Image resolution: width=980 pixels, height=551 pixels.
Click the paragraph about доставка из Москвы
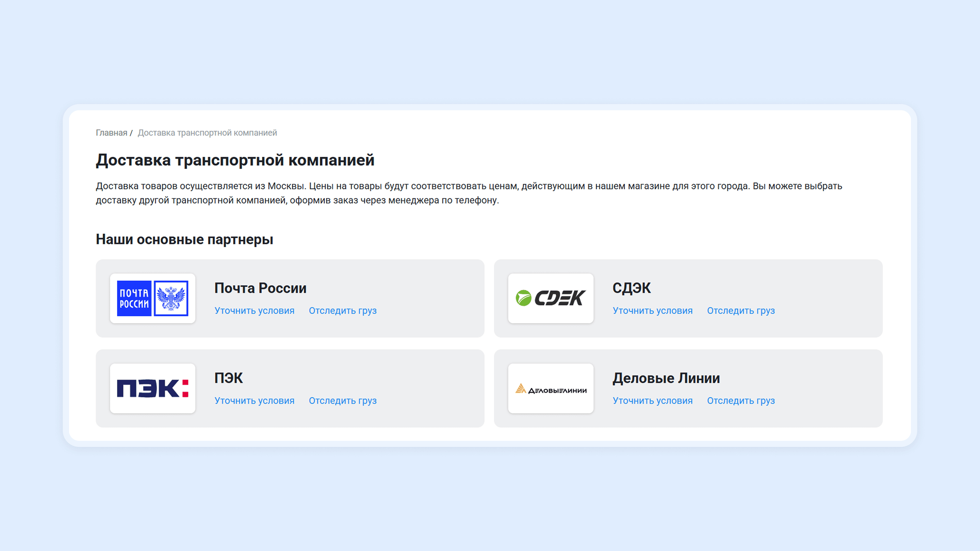pyautogui.click(x=469, y=193)
